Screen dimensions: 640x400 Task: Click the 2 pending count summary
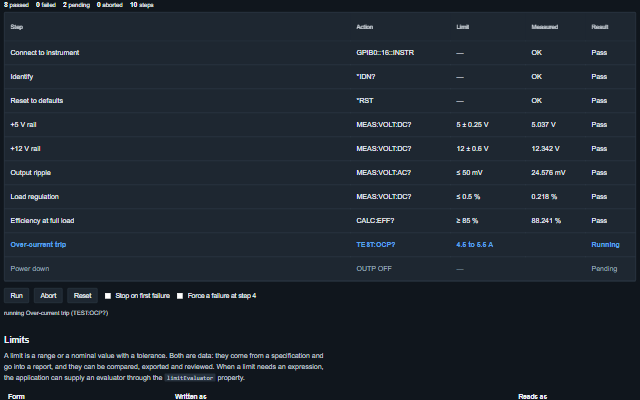(x=76, y=5)
